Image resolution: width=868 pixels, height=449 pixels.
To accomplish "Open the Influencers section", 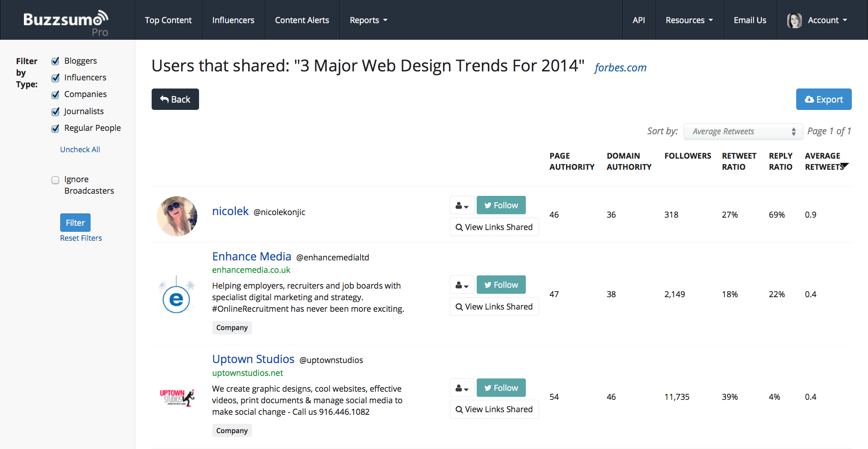I will click(x=233, y=20).
